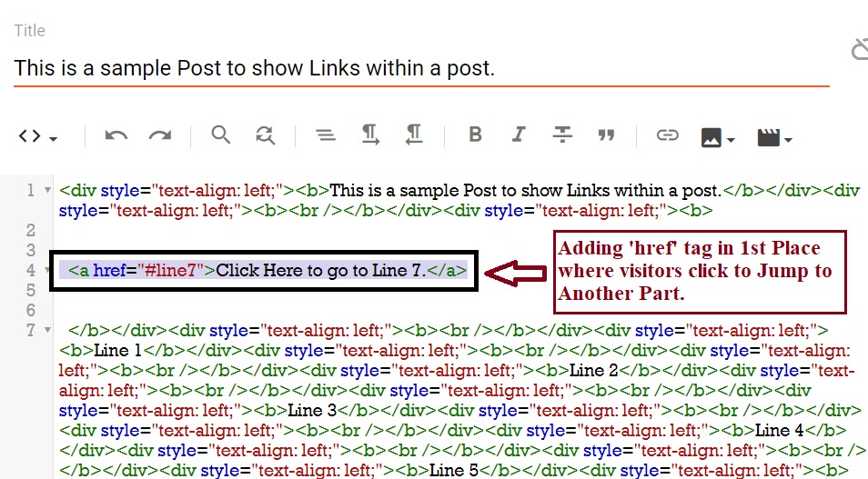This screenshot has height=479, width=868.
Task: Open the insert image dropdown arrow
Action: point(731,140)
